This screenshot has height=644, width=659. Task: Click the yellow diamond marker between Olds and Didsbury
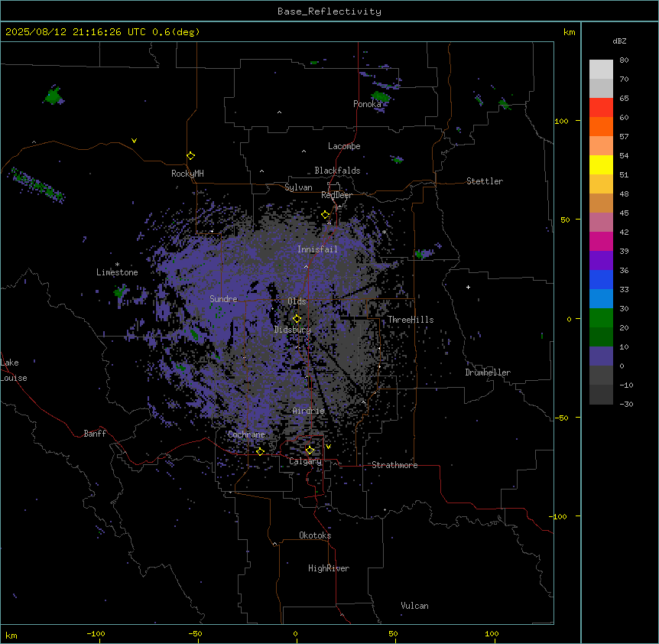tap(297, 318)
